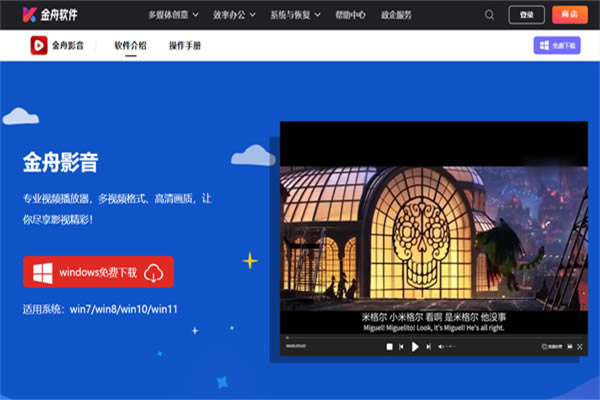The width and height of the screenshot is (600, 400).
Task: Click the next track button in the player
Action: [428, 347]
